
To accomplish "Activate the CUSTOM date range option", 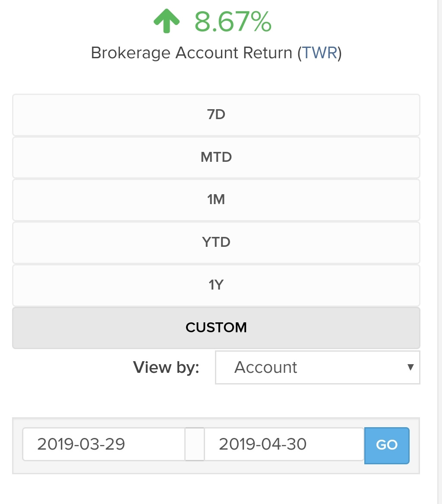I will click(x=216, y=328).
